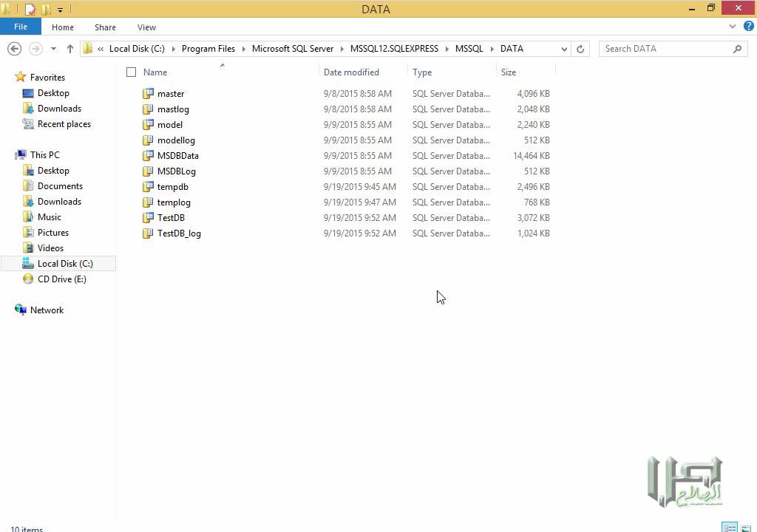
Task: Switch to the Home ribbon tab
Action: coord(63,27)
